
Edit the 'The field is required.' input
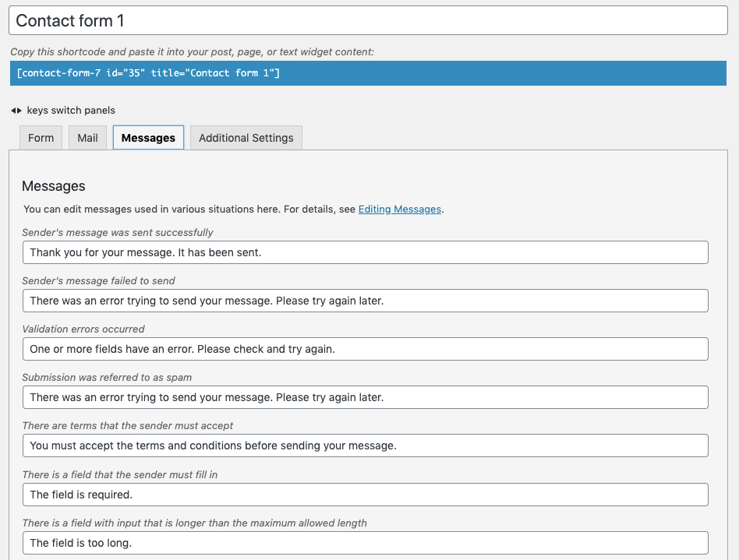366,495
